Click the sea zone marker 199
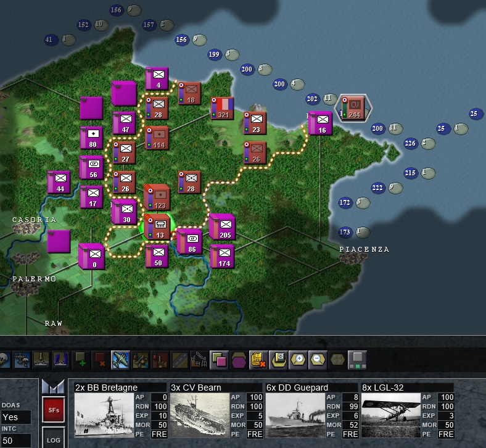Image resolution: width=486 pixels, height=448 pixels. [x=214, y=54]
